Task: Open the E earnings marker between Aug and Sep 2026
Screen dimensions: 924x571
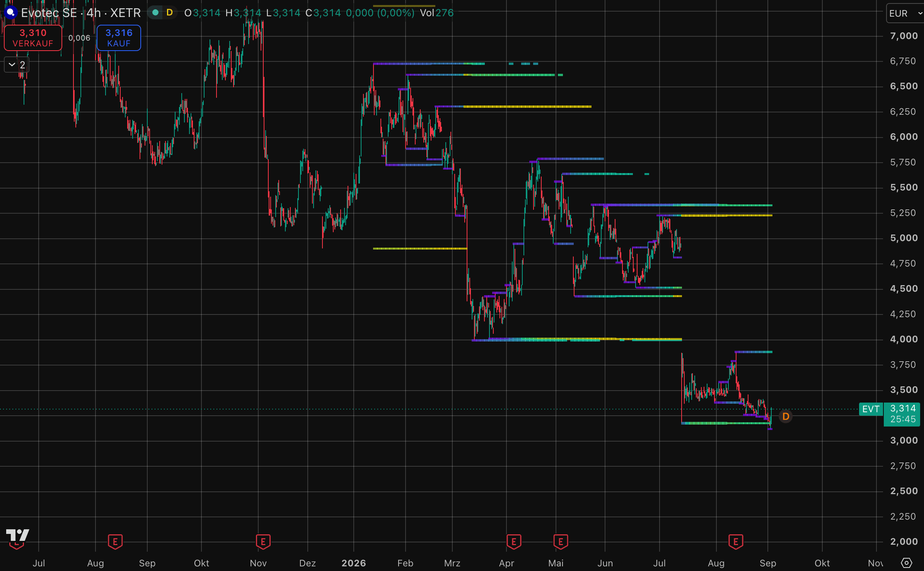Action: 736,542
